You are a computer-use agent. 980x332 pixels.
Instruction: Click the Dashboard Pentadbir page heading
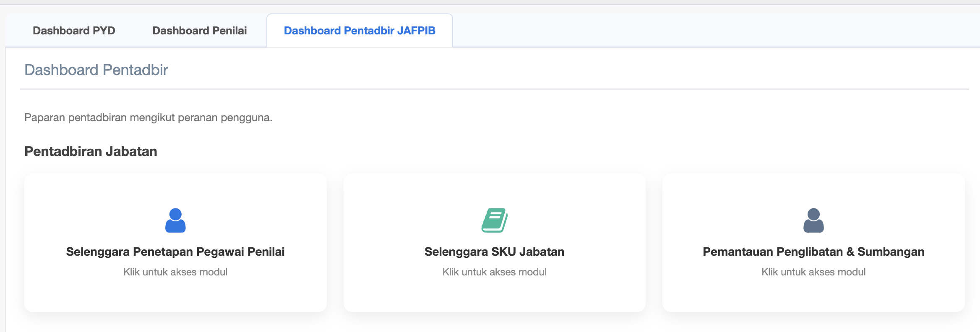96,70
